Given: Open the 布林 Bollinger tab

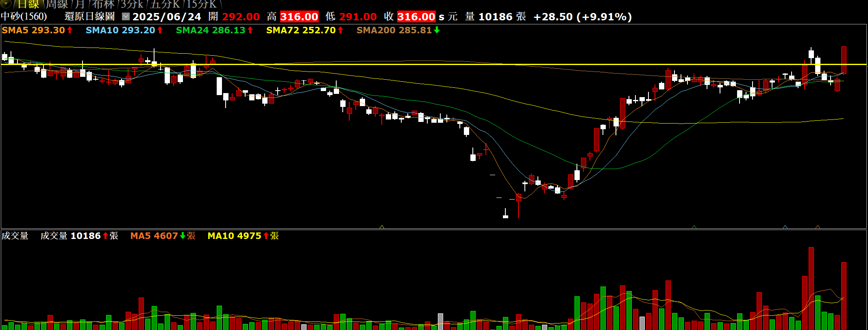Looking at the screenshot, I should [103, 4].
